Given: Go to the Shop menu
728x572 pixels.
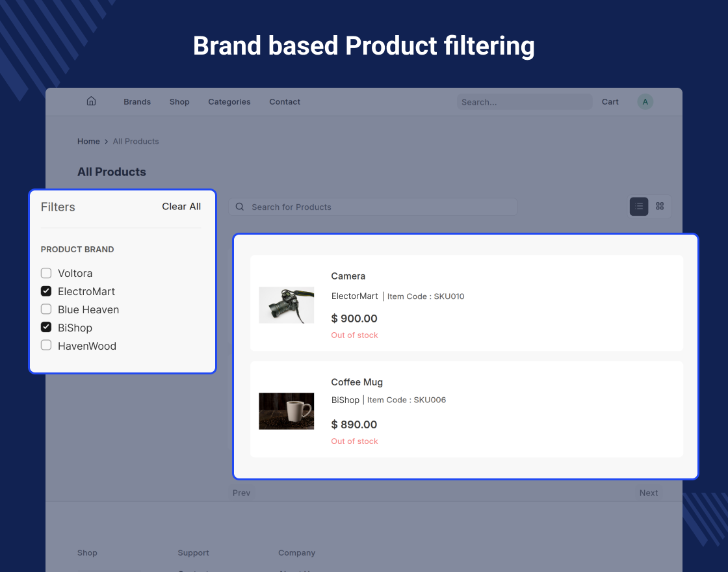Looking at the screenshot, I should [179, 101].
